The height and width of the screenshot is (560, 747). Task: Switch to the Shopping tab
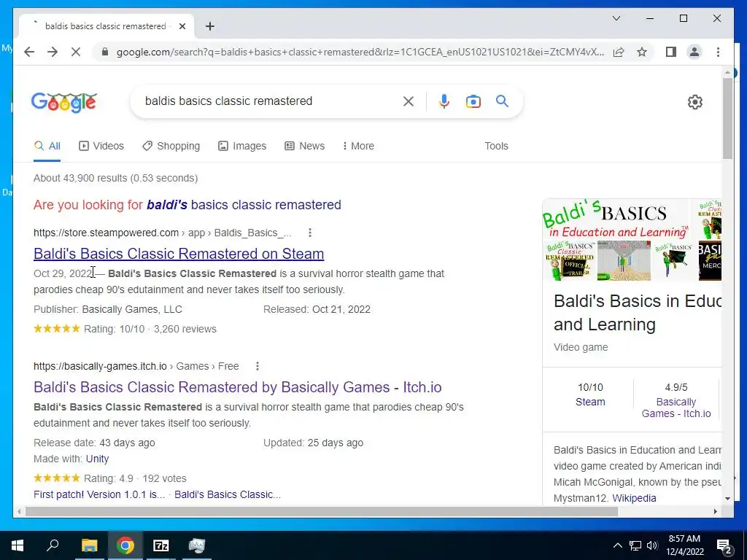(171, 146)
